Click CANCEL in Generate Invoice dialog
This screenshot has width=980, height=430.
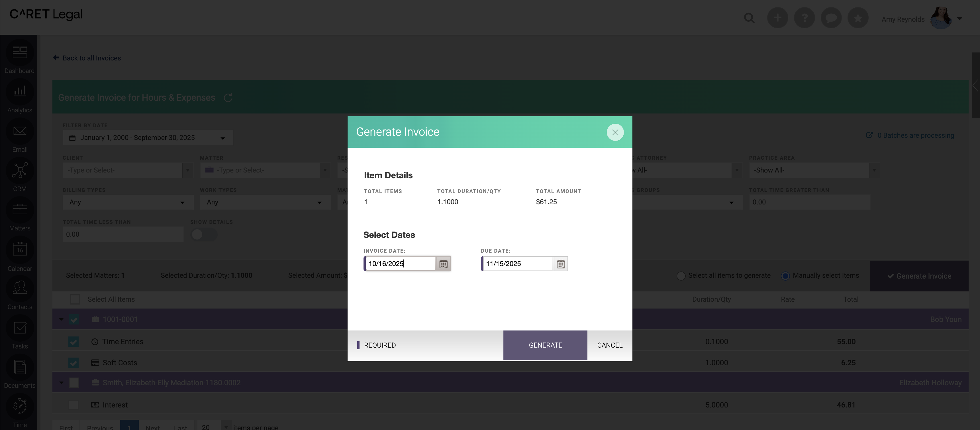[x=609, y=345]
